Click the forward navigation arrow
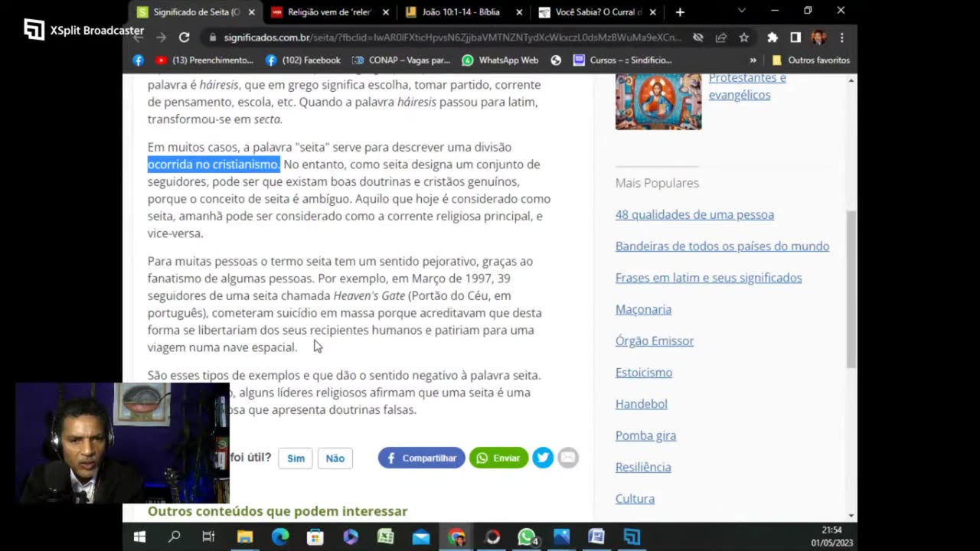980x551 pixels. coord(161,37)
